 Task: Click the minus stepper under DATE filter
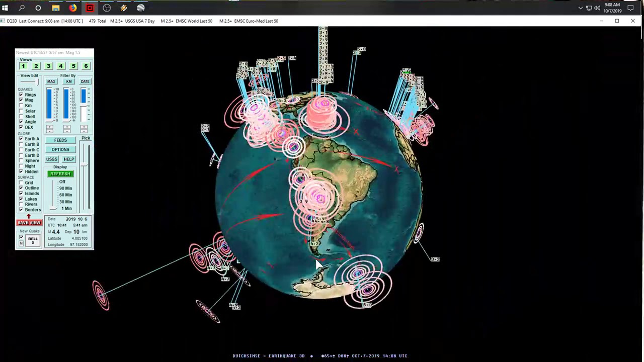click(84, 131)
